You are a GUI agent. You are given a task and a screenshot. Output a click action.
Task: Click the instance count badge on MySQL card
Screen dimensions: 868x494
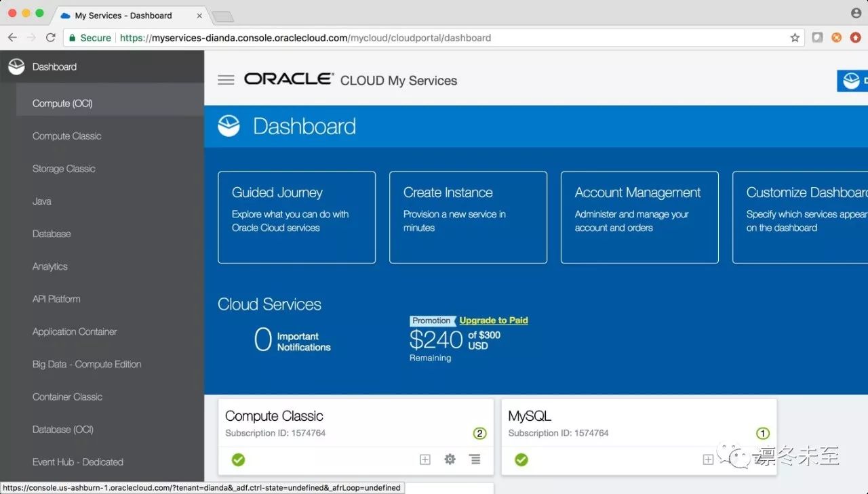[763, 434]
